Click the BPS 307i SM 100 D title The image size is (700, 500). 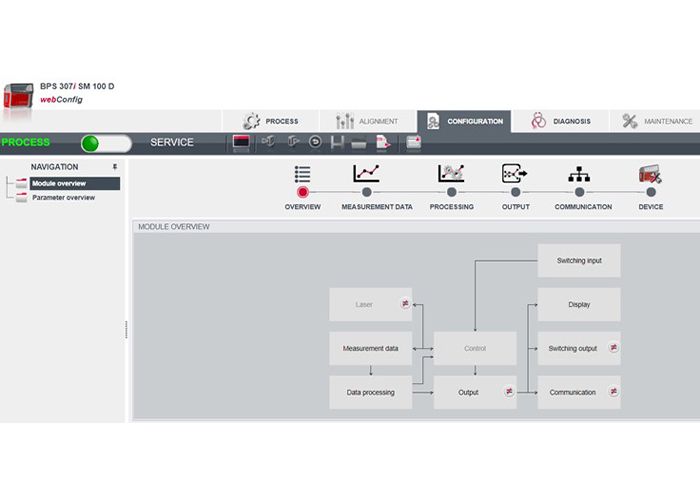(77, 86)
